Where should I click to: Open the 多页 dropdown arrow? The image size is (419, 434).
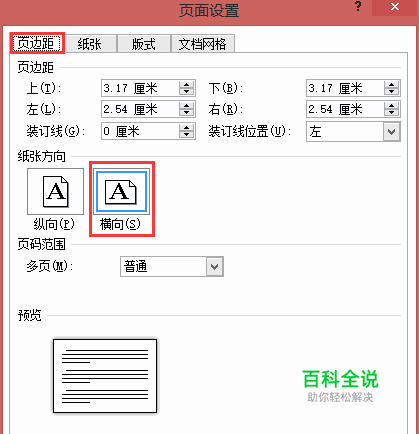(x=215, y=266)
